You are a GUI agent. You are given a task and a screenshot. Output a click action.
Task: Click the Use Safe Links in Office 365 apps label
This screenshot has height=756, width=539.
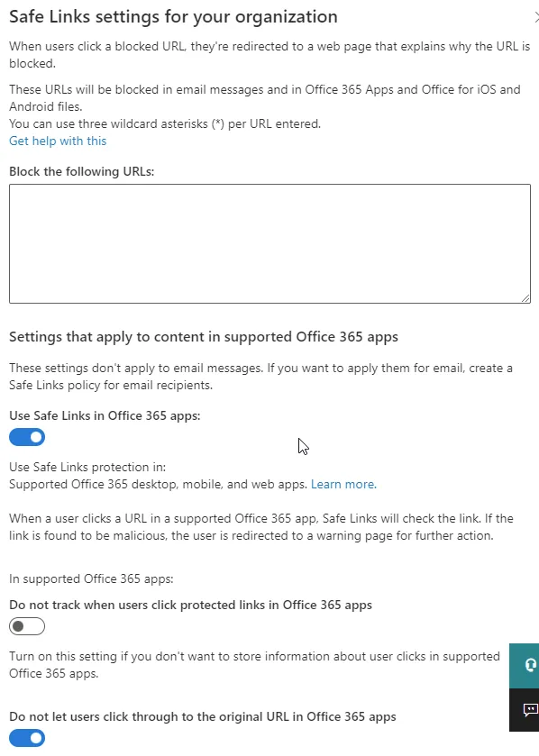[x=105, y=415]
